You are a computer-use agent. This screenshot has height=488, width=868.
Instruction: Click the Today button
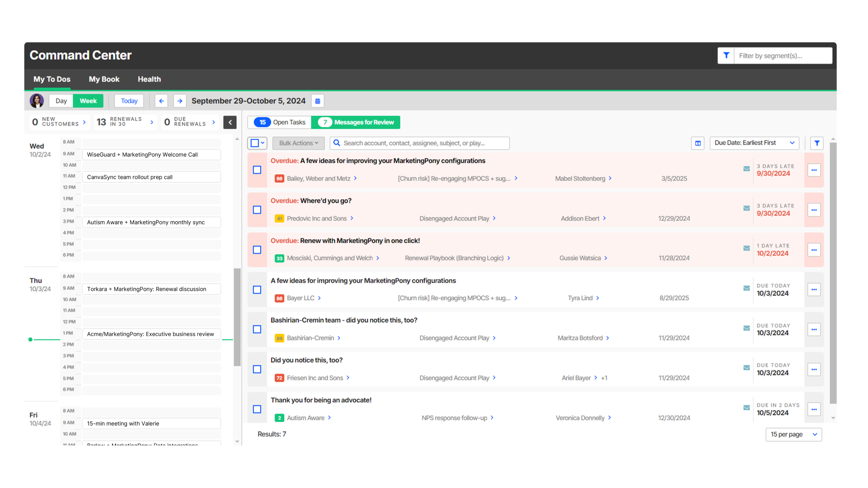tap(129, 101)
